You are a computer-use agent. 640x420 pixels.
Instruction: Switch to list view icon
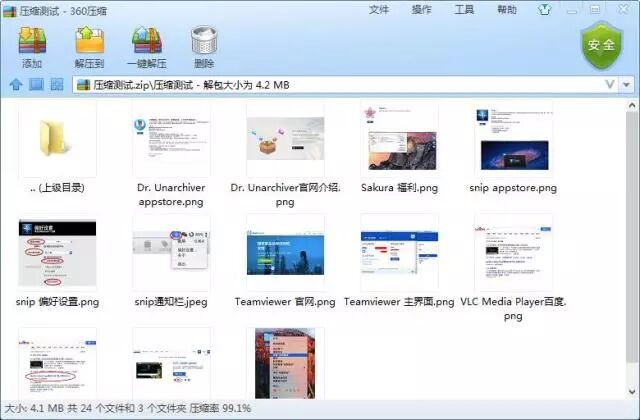pos(36,84)
